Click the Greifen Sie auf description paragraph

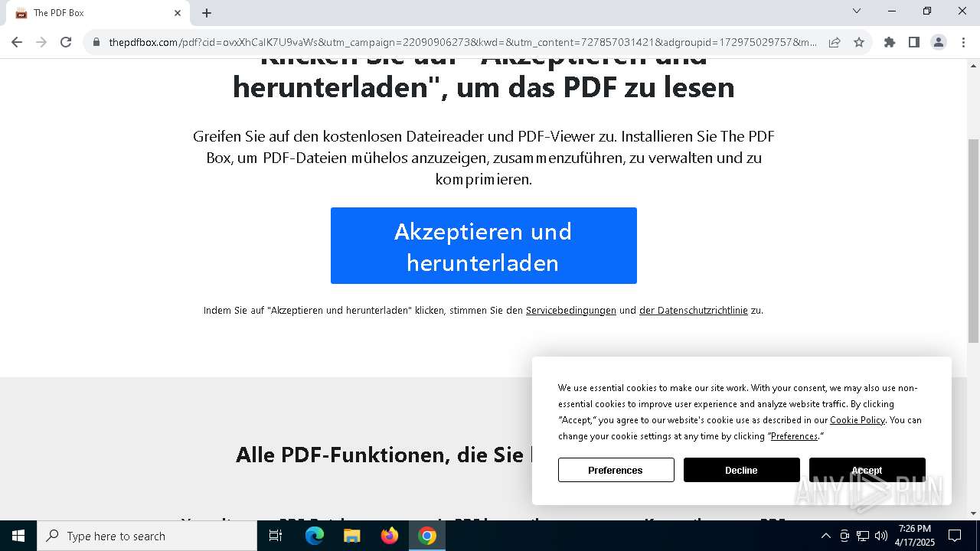click(x=484, y=158)
